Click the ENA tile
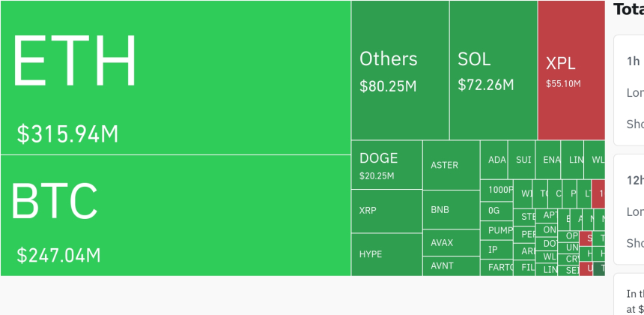 tap(550, 160)
